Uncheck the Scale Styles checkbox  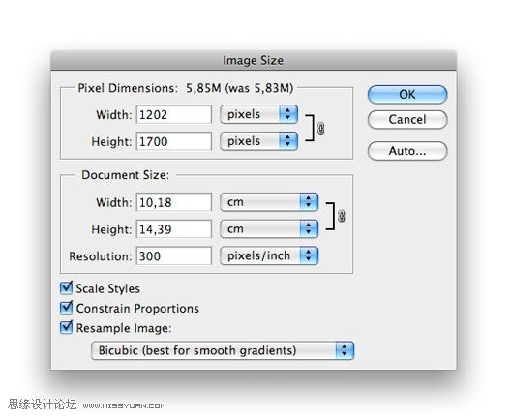click(66, 288)
